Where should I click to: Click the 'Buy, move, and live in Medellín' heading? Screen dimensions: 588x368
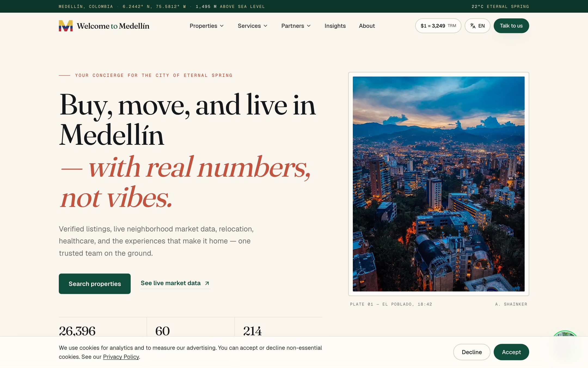click(188, 120)
